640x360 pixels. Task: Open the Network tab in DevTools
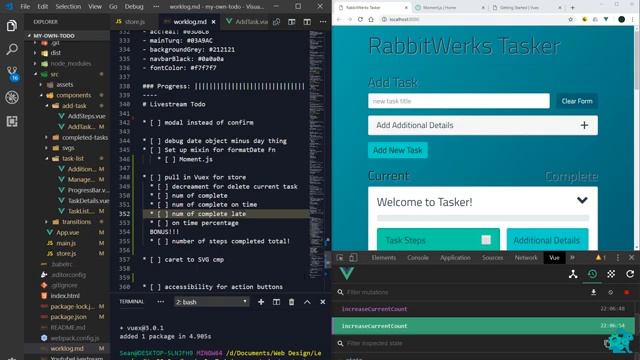526,258
